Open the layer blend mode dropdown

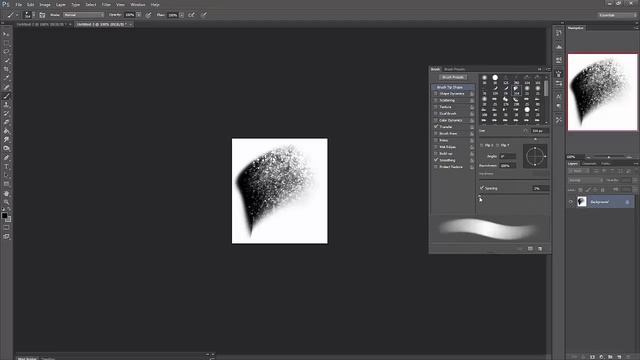585,180
